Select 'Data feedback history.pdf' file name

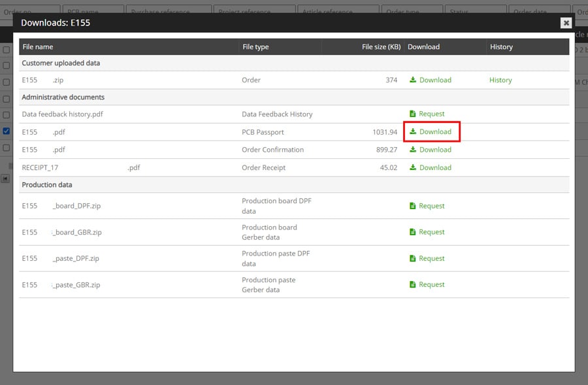[x=62, y=114]
